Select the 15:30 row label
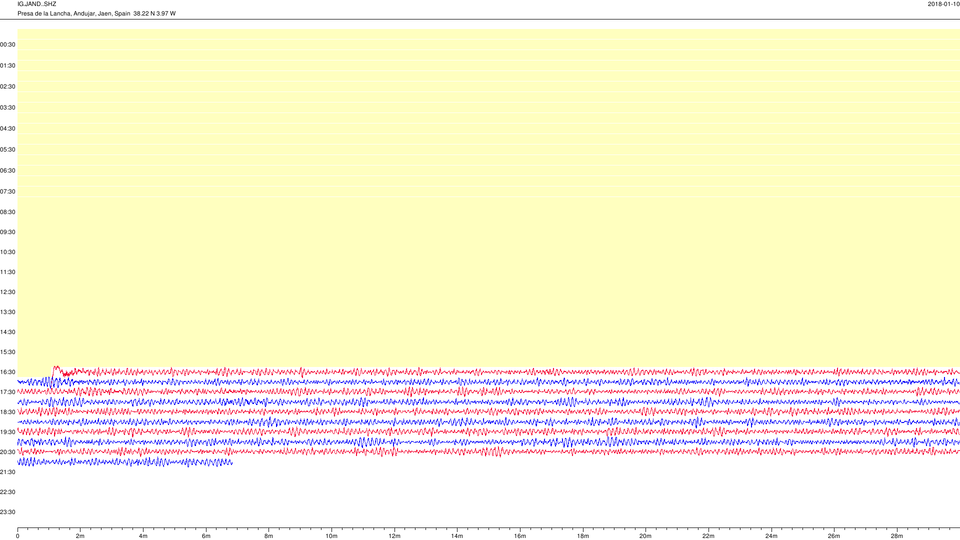 tap(7, 352)
